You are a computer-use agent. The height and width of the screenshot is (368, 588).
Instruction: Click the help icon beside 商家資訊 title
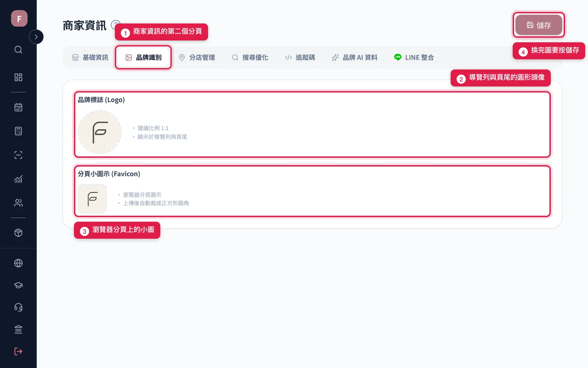(116, 24)
